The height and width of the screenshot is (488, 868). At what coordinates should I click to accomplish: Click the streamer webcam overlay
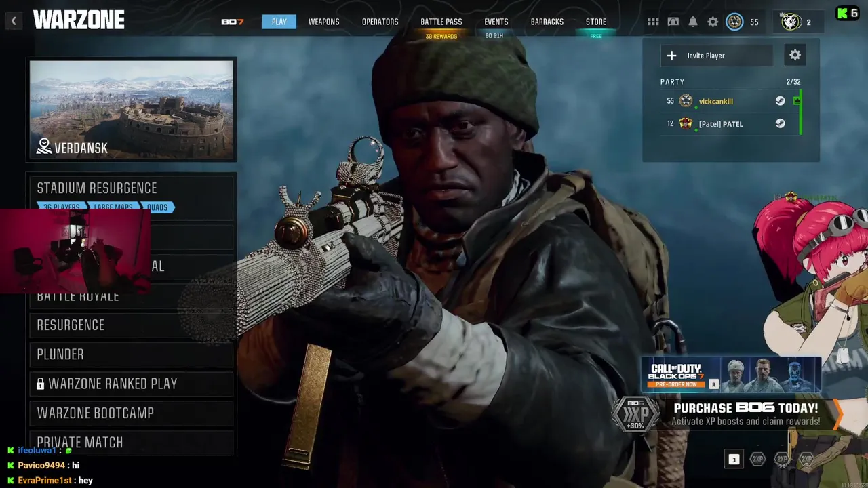(75, 251)
